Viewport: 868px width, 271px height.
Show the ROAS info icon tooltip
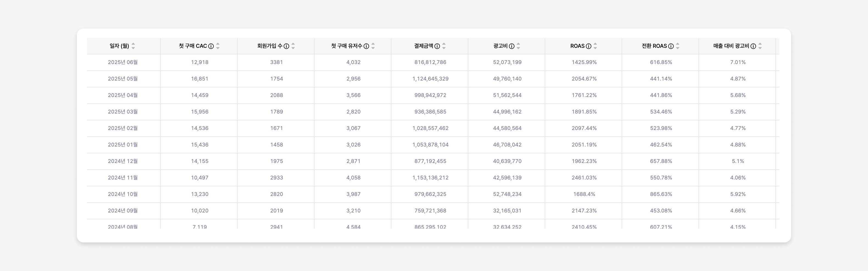tap(589, 46)
